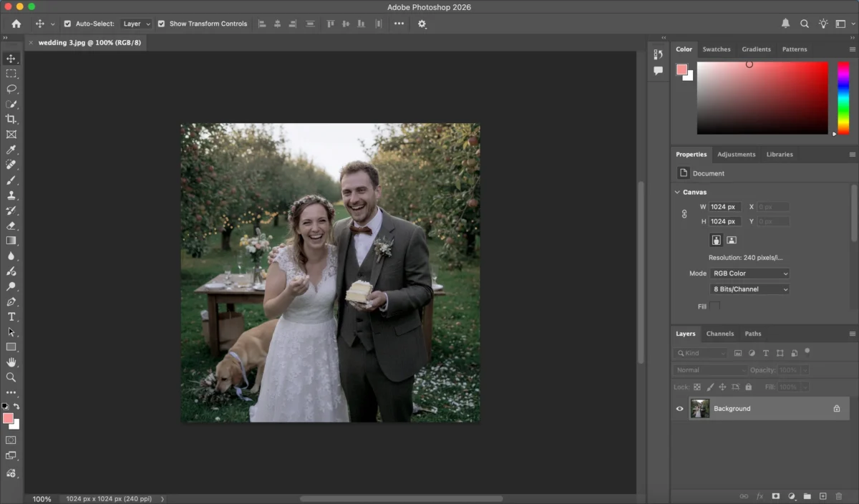Pick the Eyedropper tool
Screen dimensions: 859x504
click(x=11, y=150)
